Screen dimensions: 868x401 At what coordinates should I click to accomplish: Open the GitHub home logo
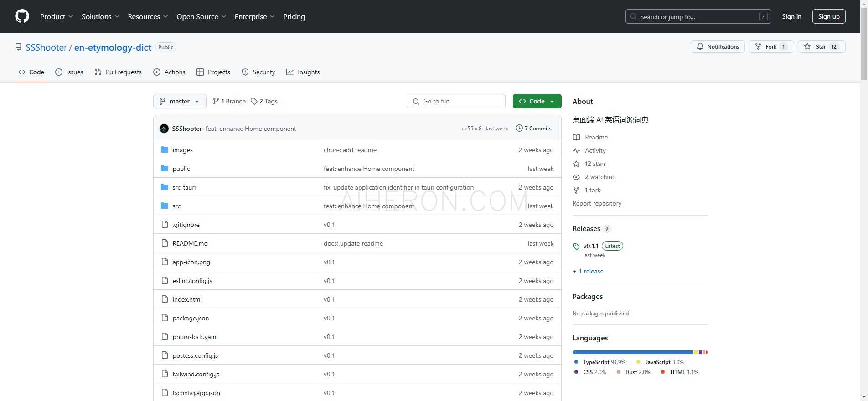click(22, 16)
